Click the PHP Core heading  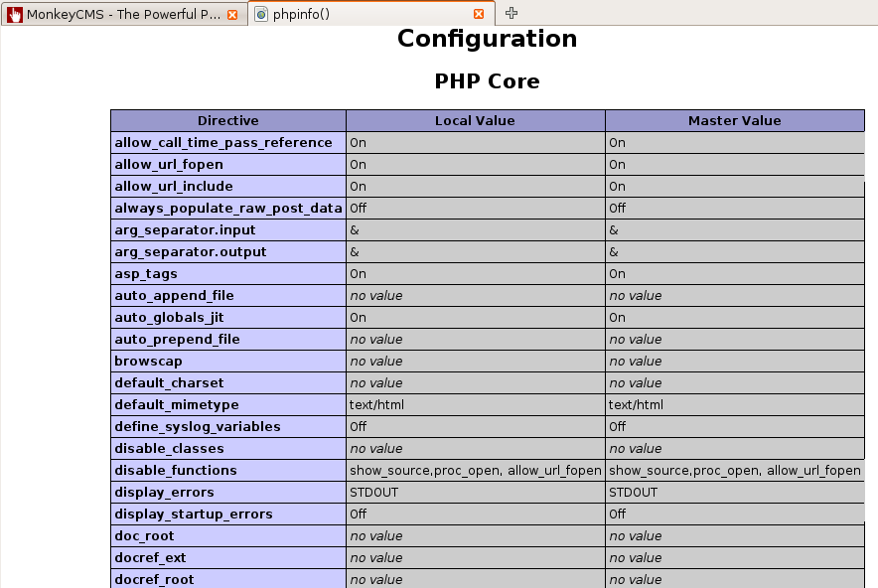pyautogui.click(x=487, y=81)
